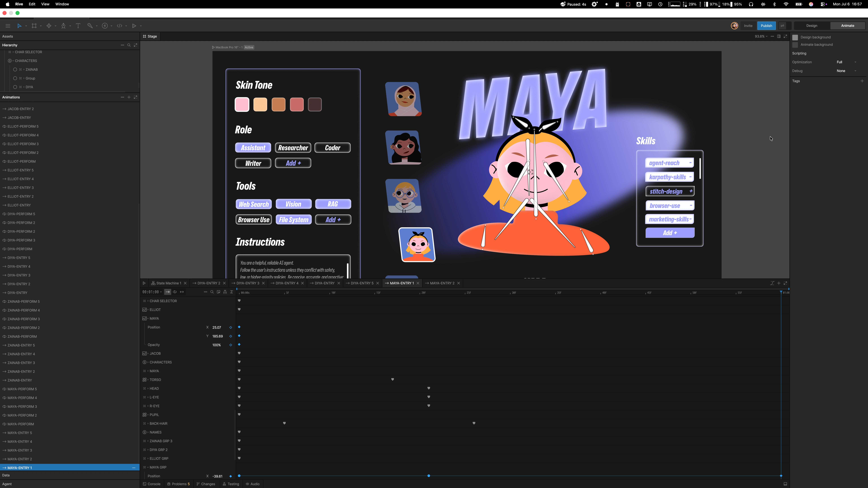This screenshot has height=488, width=868.
Task: Toggle keyframe for MAYA Opacity
Action: (x=231, y=345)
